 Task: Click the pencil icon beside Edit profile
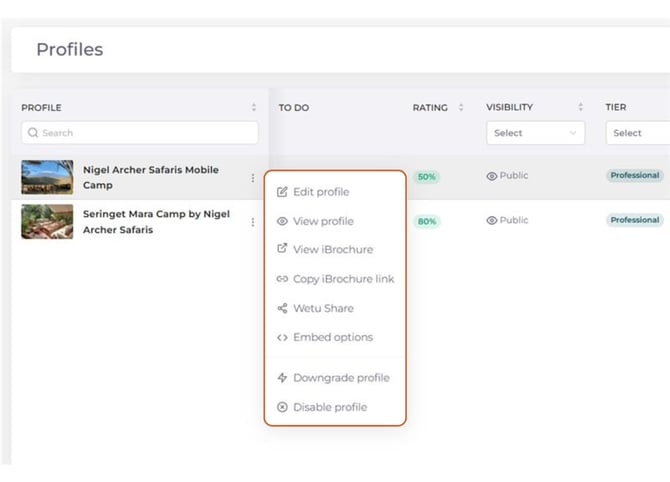click(x=282, y=192)
